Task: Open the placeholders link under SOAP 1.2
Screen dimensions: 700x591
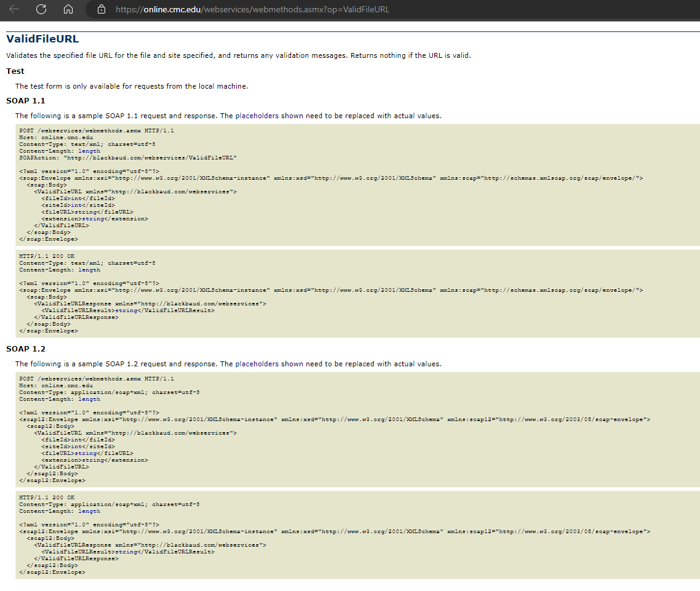Action: pos(257,364)
